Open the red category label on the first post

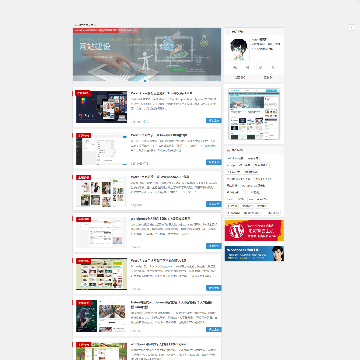(x=82, y=93)
